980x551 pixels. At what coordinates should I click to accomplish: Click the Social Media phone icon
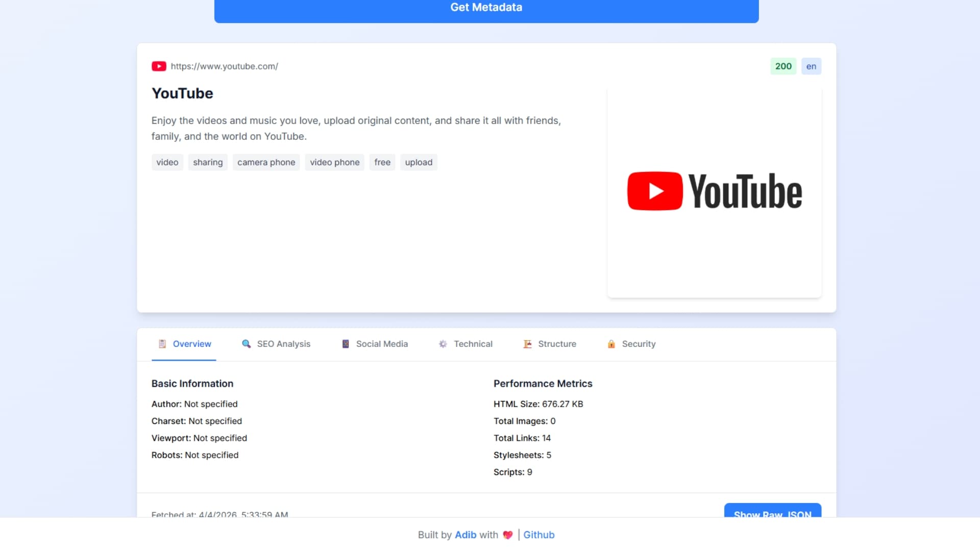click(x=346, y=344)
